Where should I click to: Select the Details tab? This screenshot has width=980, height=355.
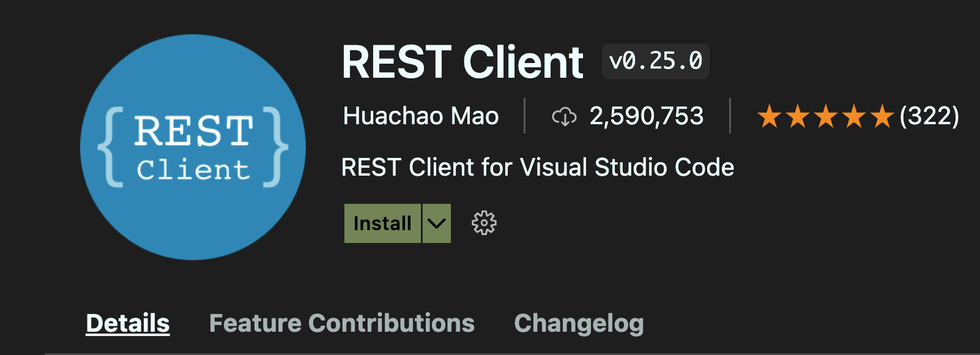click(x=128, y=323)
